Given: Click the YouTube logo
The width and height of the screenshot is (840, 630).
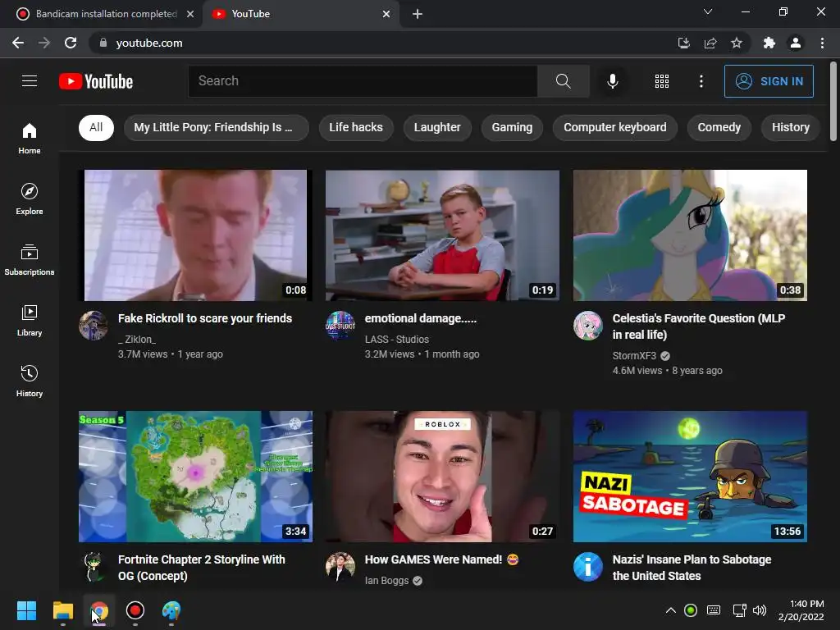Looking at the screenshot, I should pos(96,81).
